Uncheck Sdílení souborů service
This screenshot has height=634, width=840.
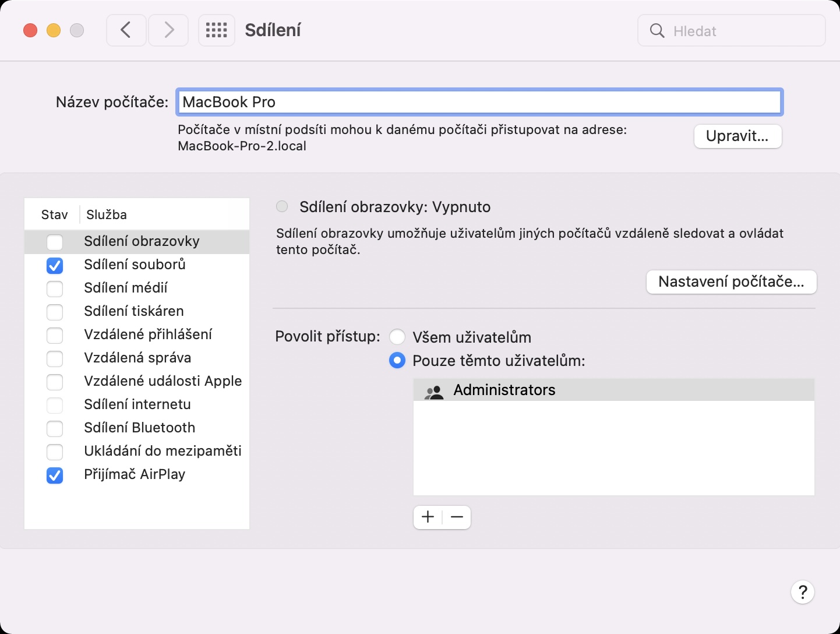coord(55,265)
